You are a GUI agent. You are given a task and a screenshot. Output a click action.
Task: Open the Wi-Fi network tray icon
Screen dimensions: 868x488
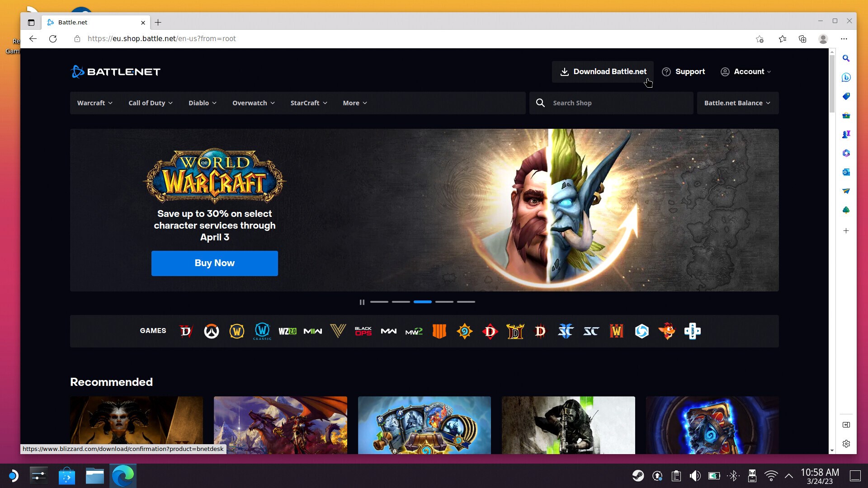[x=771, y=476]
